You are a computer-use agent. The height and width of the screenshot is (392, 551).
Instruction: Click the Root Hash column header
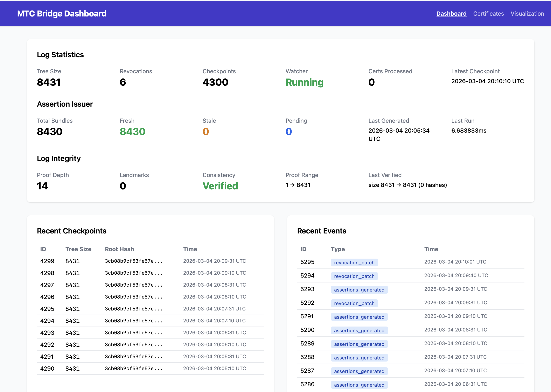tap(119, 249)
